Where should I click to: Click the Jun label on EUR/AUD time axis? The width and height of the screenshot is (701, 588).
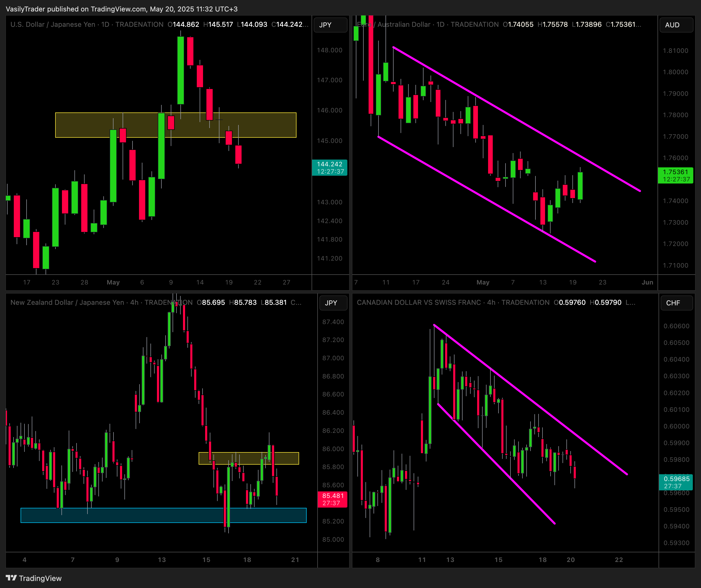647,282
